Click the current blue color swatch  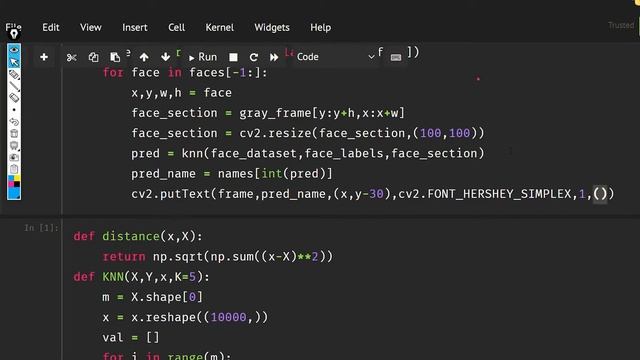tap(14, 193)
